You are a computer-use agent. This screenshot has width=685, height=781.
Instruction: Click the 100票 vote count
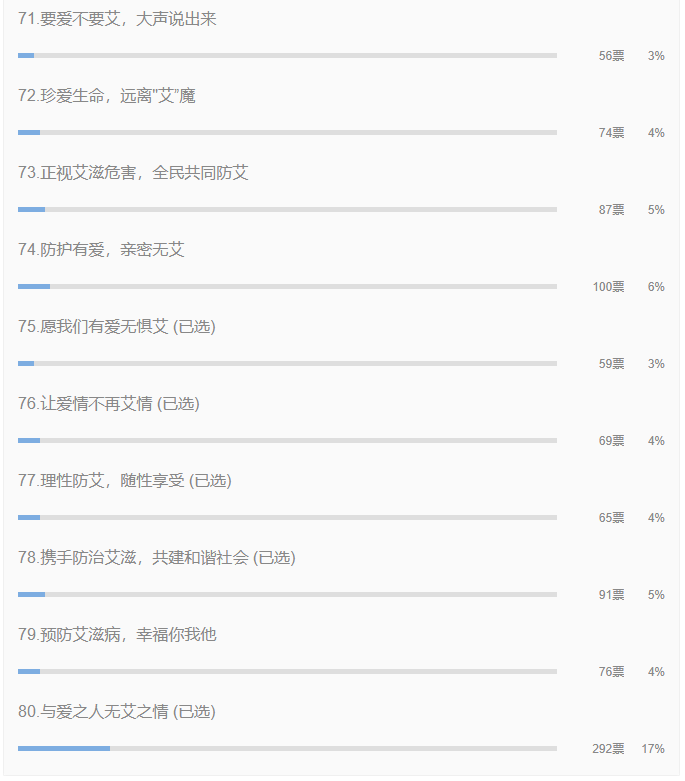608,287
